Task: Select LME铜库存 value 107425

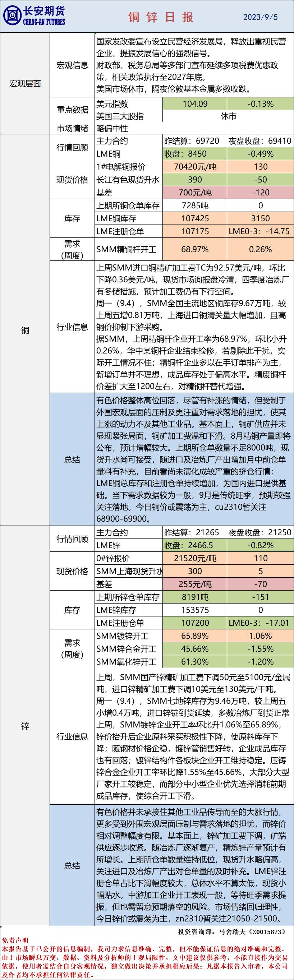Action: pyautogui.click(x=195, y=218)
